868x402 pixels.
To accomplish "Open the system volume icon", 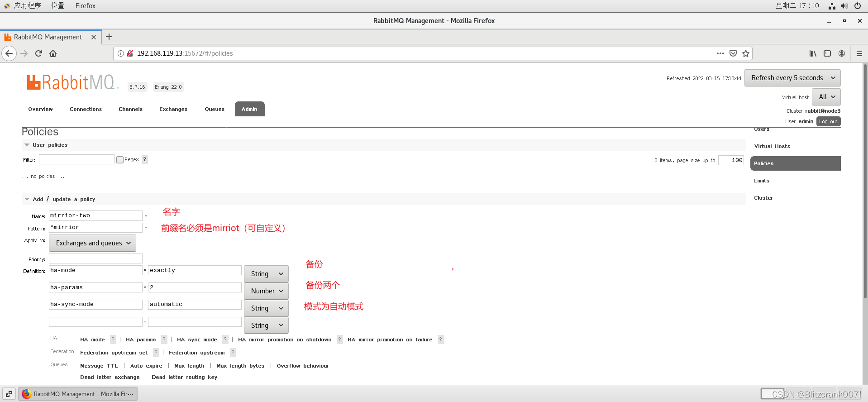I will pos(844,6).
